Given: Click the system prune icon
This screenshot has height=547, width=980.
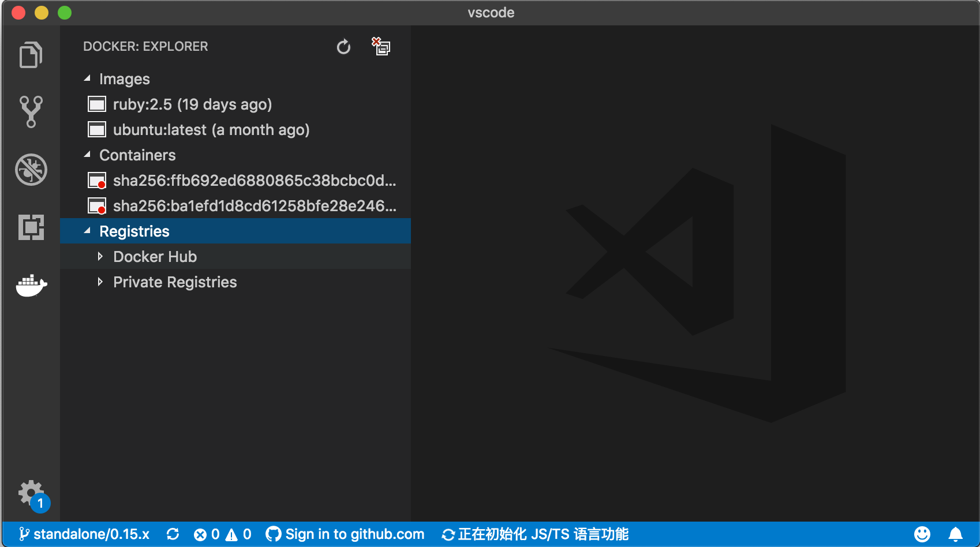Looking at the screenshot, I should click(381, 47).
